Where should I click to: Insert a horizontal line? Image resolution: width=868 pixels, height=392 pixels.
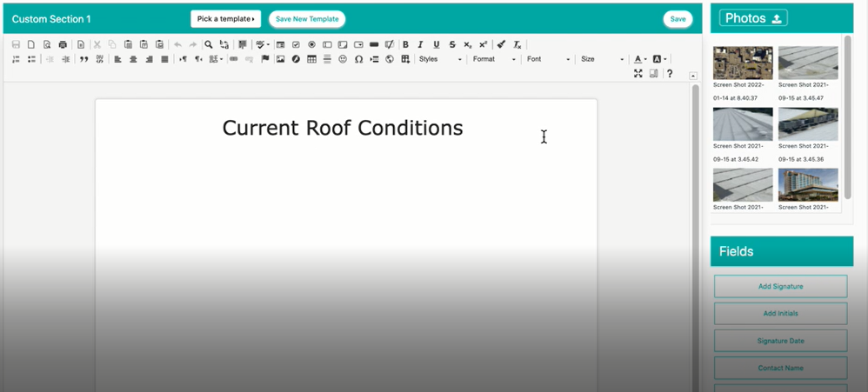[x=327, y=59]
